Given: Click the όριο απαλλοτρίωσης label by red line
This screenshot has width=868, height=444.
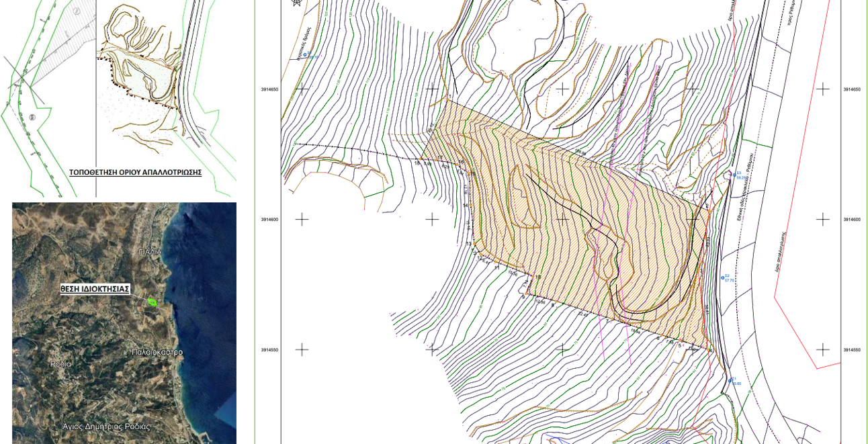Looking at the screenshot, I should (x=781, y=251).
